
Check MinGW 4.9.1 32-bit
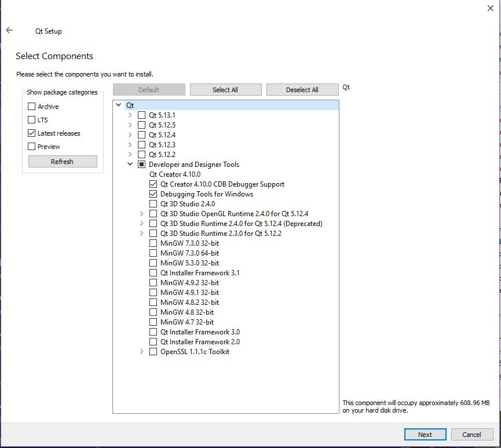(153, 292)
